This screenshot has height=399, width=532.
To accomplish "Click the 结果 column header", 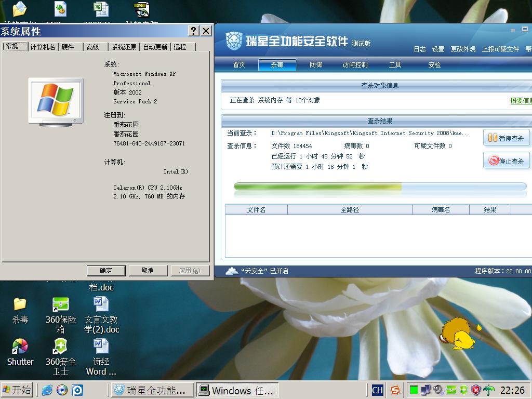I will click(x=490, y=210).
